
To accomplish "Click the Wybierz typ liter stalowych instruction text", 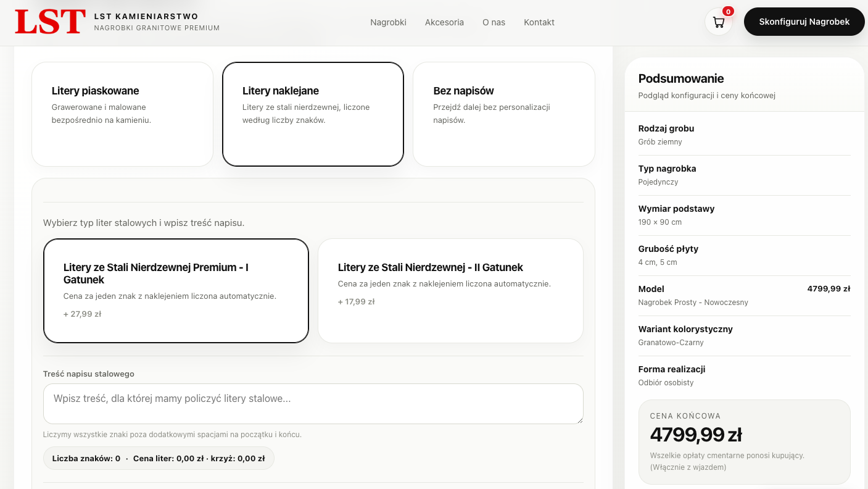I will point(144,223).
